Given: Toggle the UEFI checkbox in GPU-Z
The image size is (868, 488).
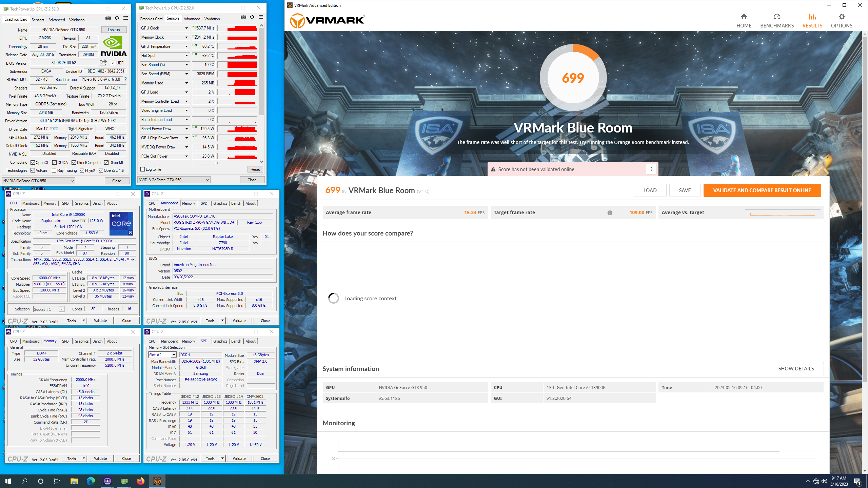Looking at the screenshot, I should click(113, 63).
